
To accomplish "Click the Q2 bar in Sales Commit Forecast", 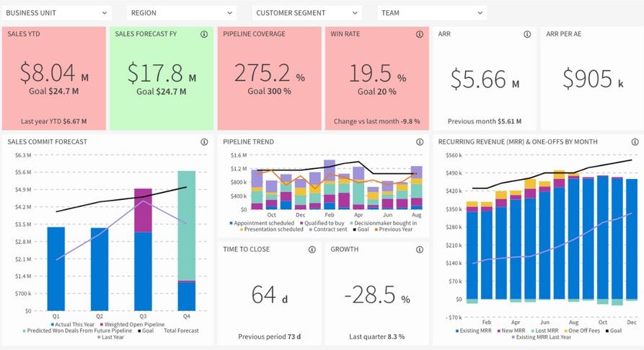I will coord(100,269).
